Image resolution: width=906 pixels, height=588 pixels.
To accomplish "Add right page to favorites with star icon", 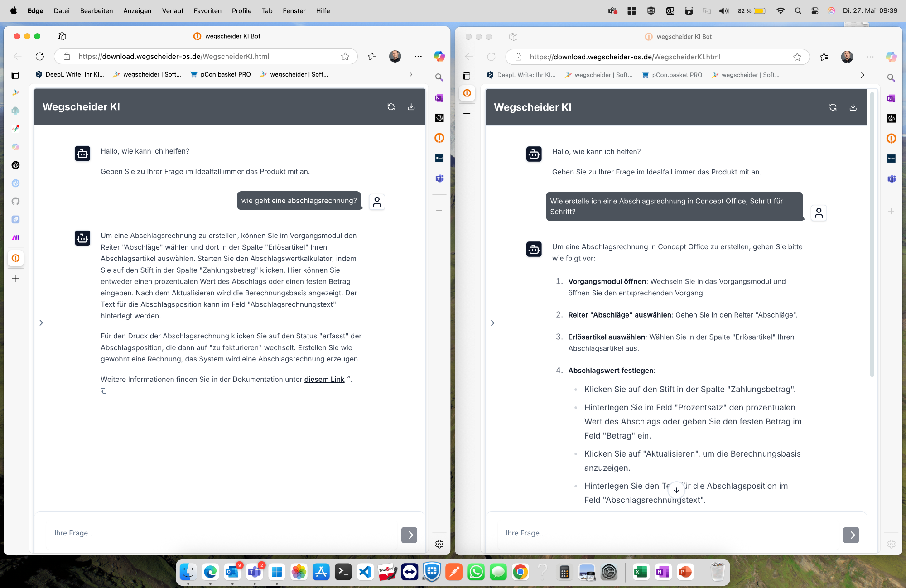I will tap(797, 57).
